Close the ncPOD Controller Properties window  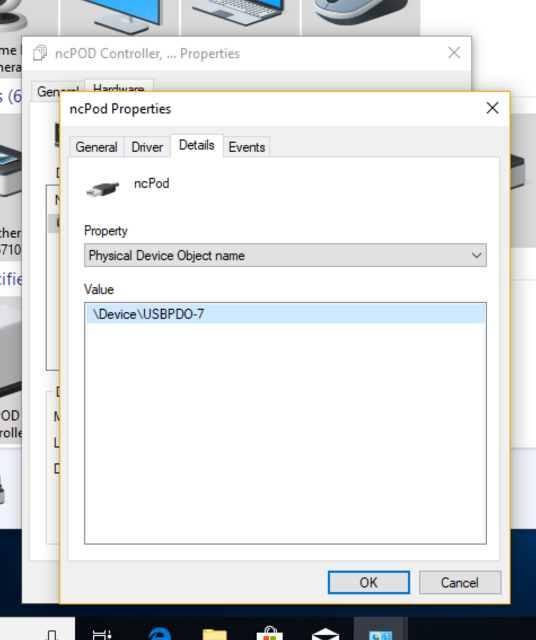coord(454,53)
